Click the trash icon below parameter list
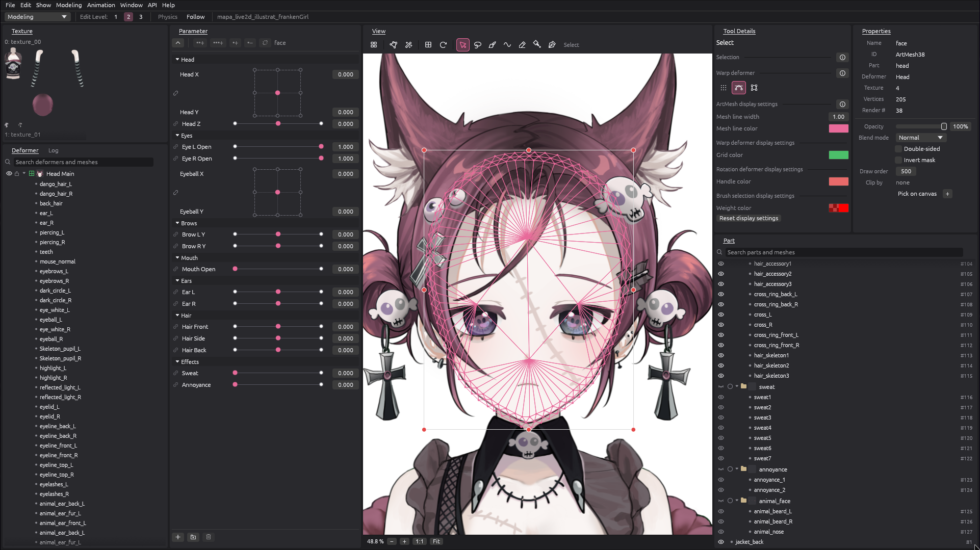 pos(208,537)
